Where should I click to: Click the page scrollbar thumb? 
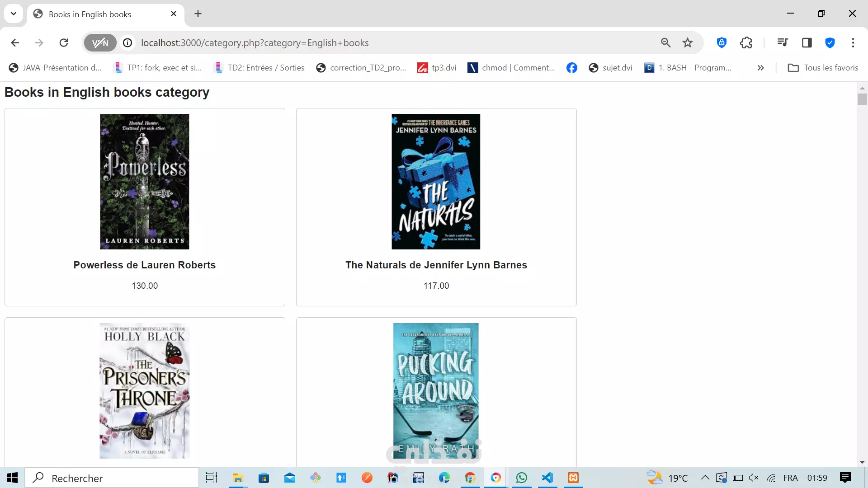(862, 99)
